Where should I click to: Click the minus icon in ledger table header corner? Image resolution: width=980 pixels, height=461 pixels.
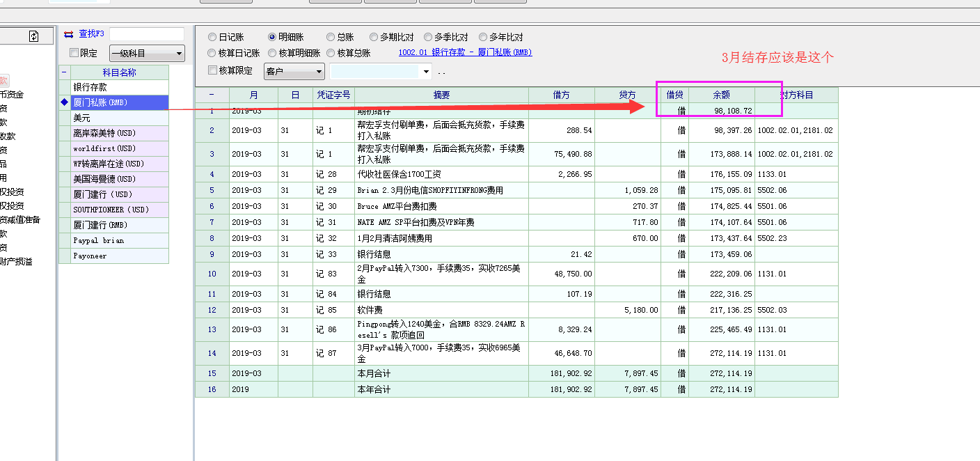click(212, 95)
